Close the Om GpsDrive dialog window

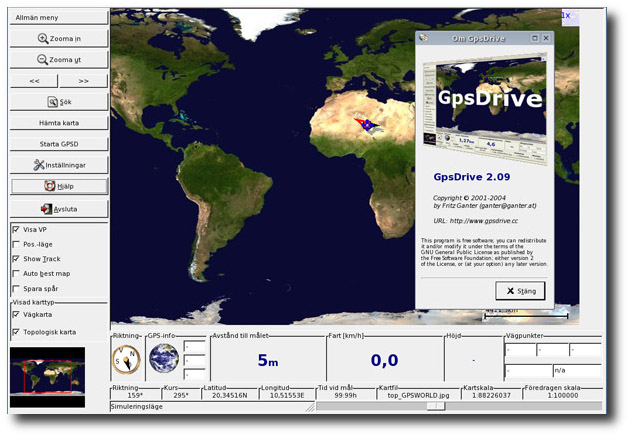(546, 38)
